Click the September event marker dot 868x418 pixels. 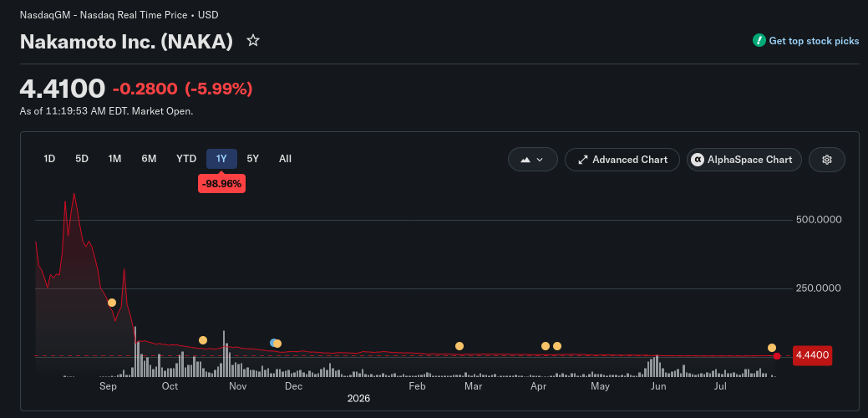[x=112, y=303]
